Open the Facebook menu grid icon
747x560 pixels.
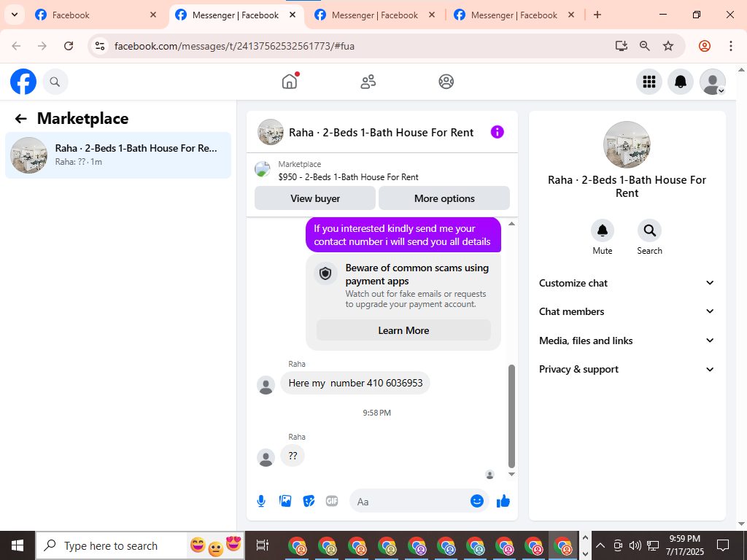pos(649,82)
